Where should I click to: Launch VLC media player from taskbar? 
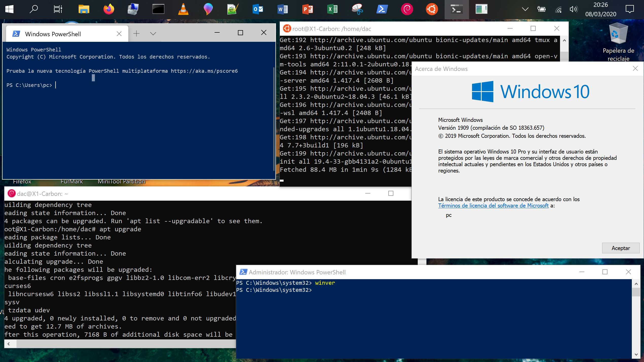(x=183, y=10)
